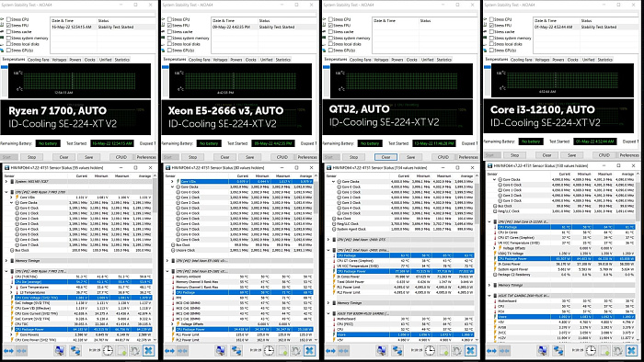Image resolution: width=644 pixels, height=362 pixels.
Task: Click Stop button in Ryzen AIDA64 window
Action: click(31, 157)
